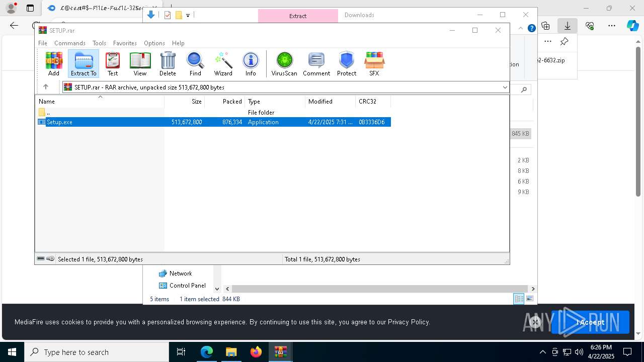The image size is (644, 362).
Task: Open Edge downloads button
Action: (x=568, y=26)
